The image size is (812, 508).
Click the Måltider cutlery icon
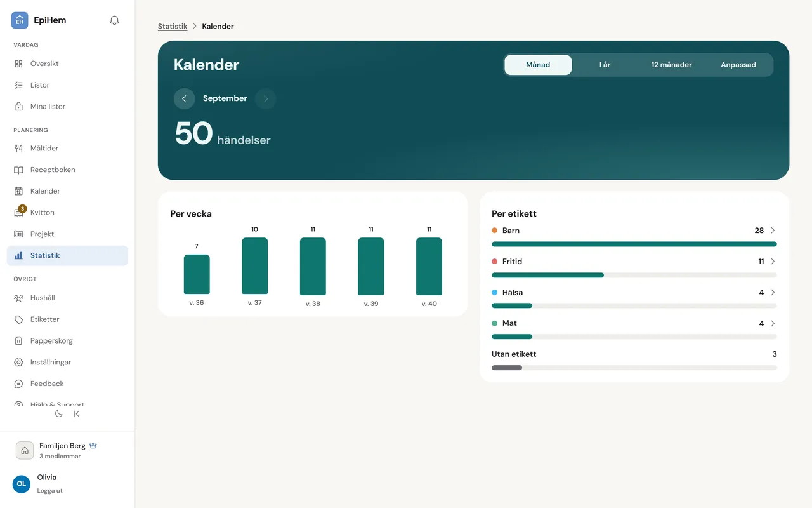(19, 149)
